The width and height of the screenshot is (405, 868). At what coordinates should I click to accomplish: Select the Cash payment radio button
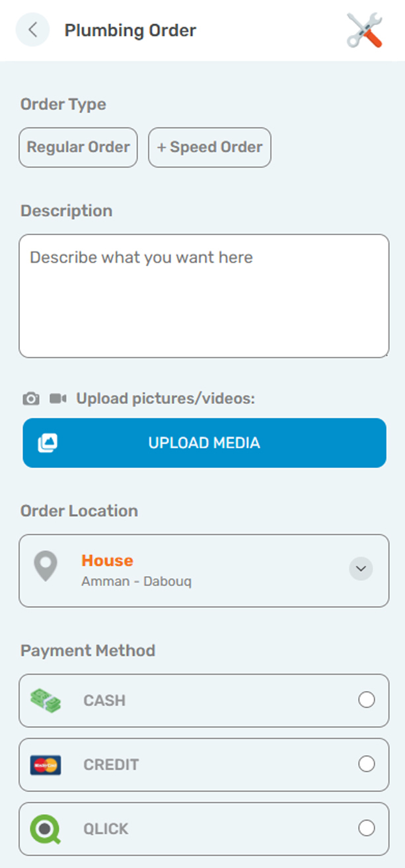coord(366,700)
